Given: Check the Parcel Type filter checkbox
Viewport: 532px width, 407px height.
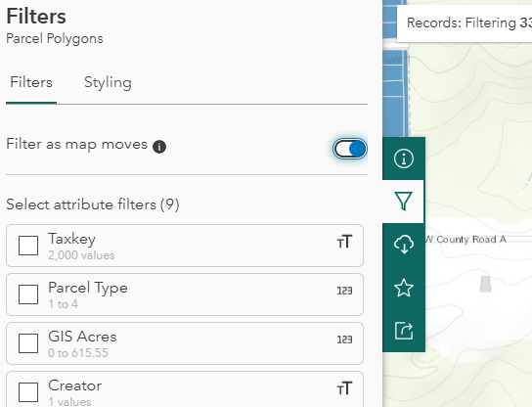Looking at the screenshot, I should point(28,294).
